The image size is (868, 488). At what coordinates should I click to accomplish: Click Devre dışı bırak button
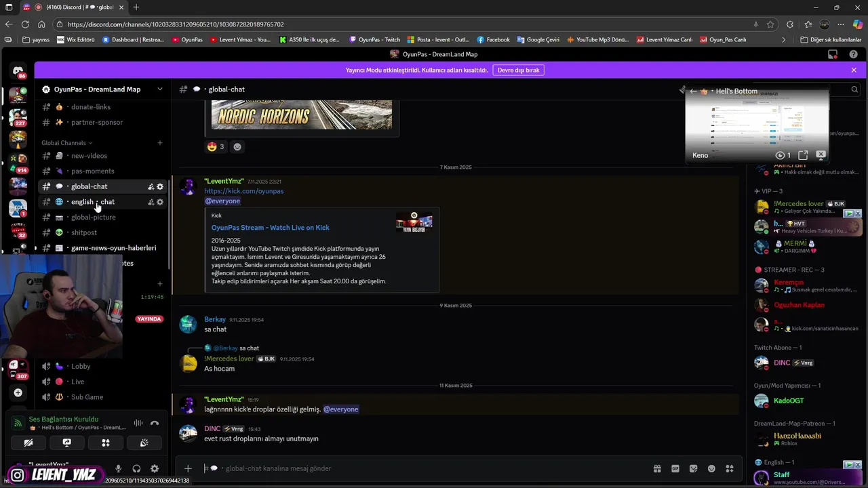pos(519,70)
